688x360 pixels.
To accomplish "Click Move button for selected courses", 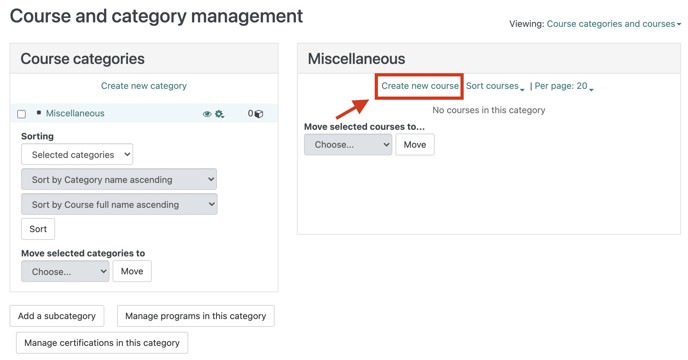I will tap(415, 145).
